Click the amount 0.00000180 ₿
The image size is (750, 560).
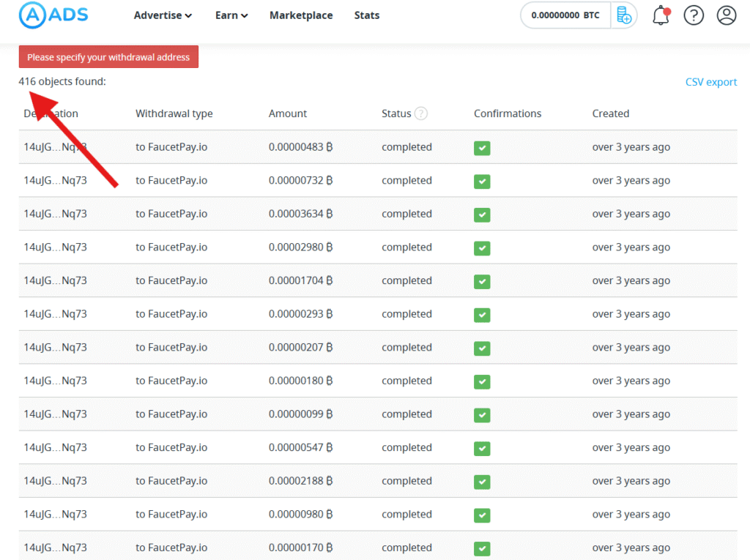300,381
